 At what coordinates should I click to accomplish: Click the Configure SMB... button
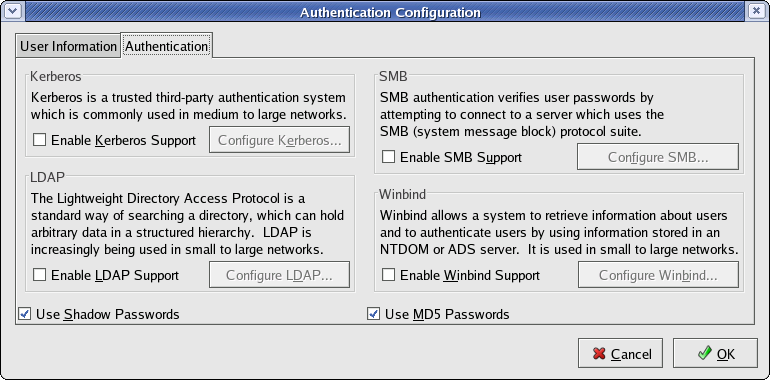click(658, 157)
